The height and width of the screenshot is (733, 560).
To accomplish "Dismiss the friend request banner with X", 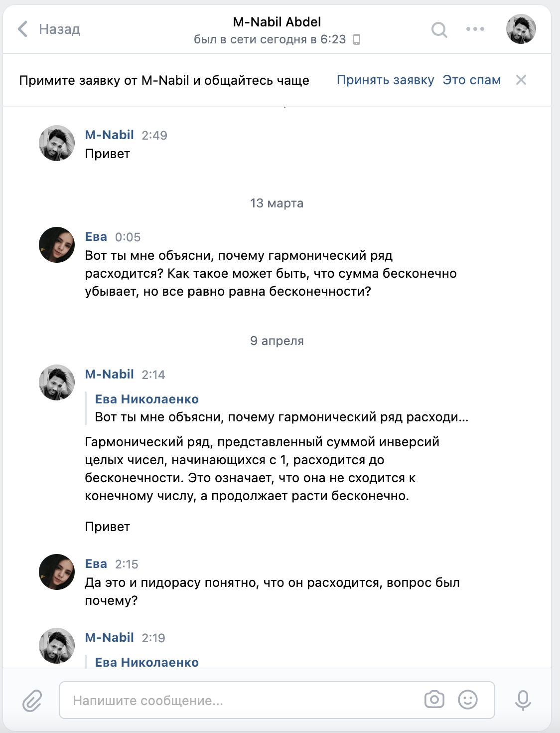I will click(521, 80).
